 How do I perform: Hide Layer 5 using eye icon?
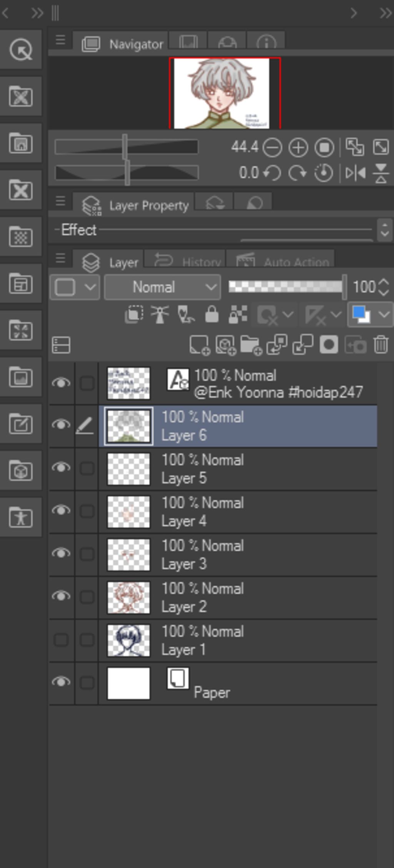(61, 467)
